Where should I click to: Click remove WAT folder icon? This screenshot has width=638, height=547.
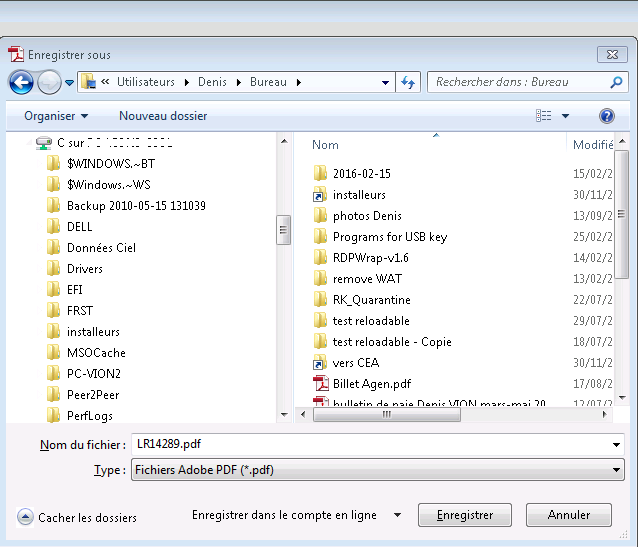(320, 279)
